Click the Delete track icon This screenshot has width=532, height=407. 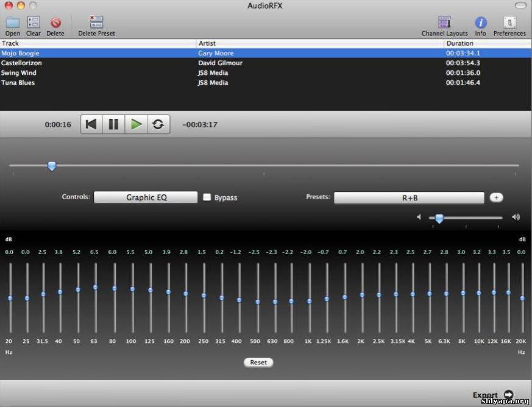pos(55,23)
